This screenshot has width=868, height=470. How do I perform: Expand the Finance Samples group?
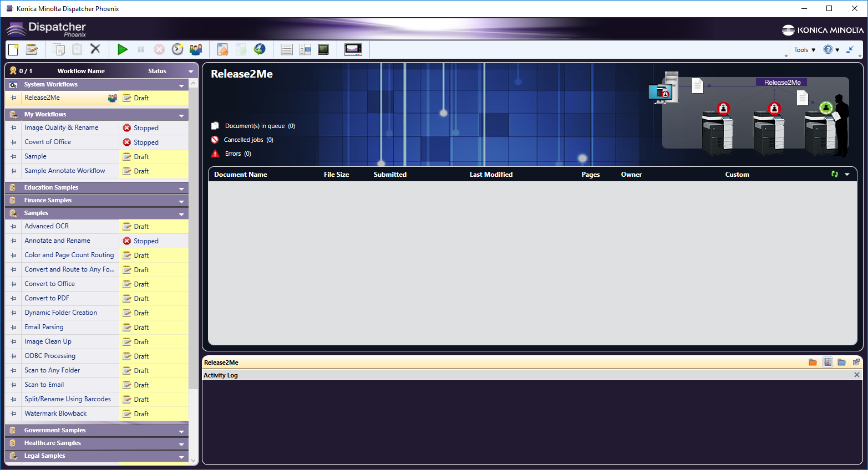(x=181, y=202)
